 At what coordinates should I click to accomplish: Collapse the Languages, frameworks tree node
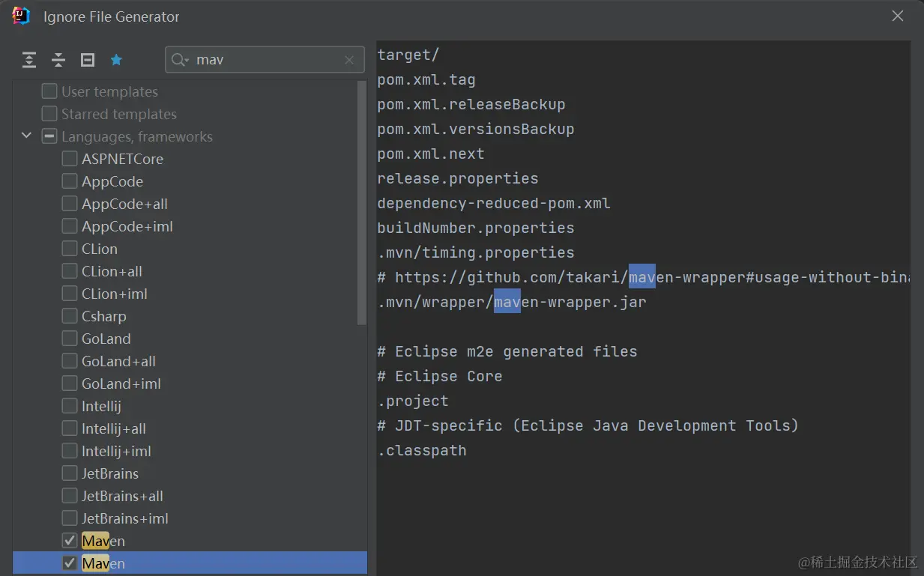[x=27, y=136]
